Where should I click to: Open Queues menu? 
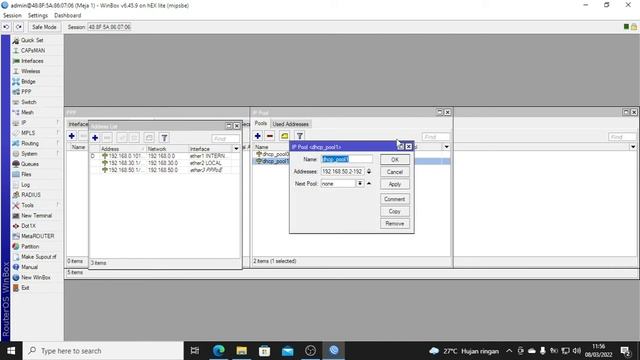click(30, 164)
